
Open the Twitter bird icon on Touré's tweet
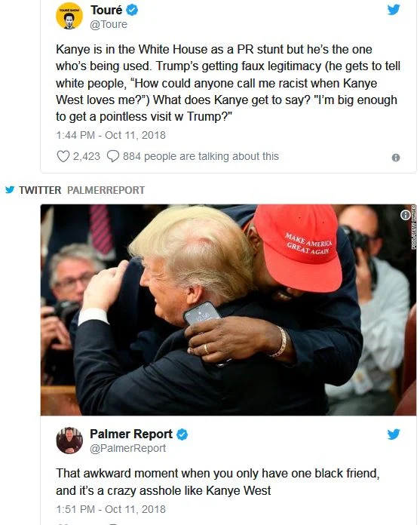pos(394,10)
